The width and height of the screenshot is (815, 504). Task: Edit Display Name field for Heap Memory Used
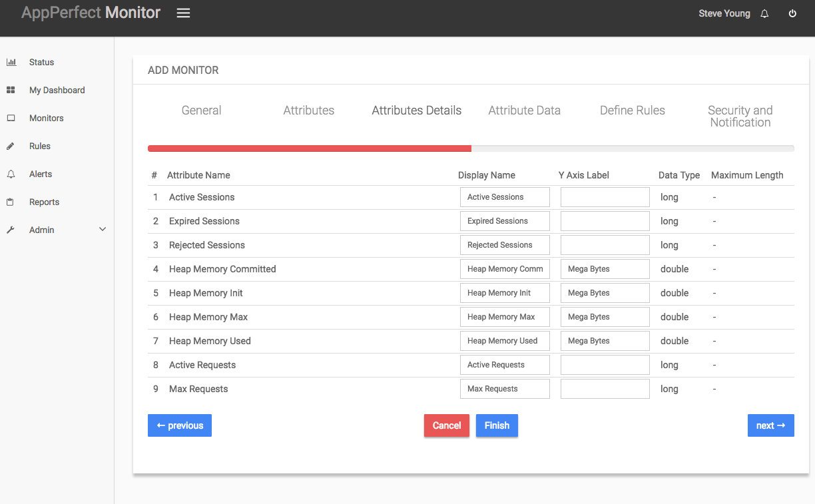coord(505,341)
